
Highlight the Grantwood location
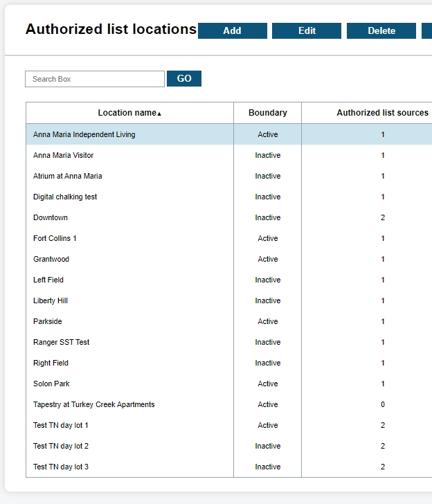pos(51,259)
